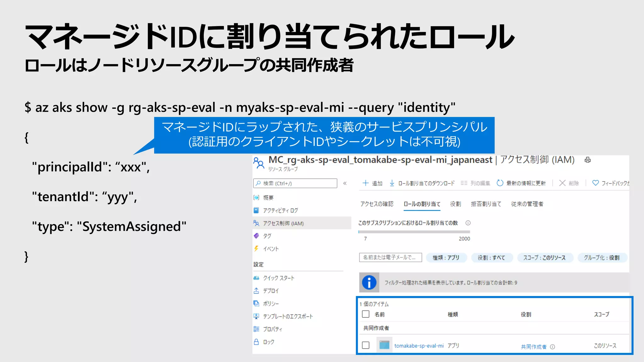Click the name or email filter field
The height and width of the screenshot is (362, 644).
pyautogui.click(x=391, y=257)
